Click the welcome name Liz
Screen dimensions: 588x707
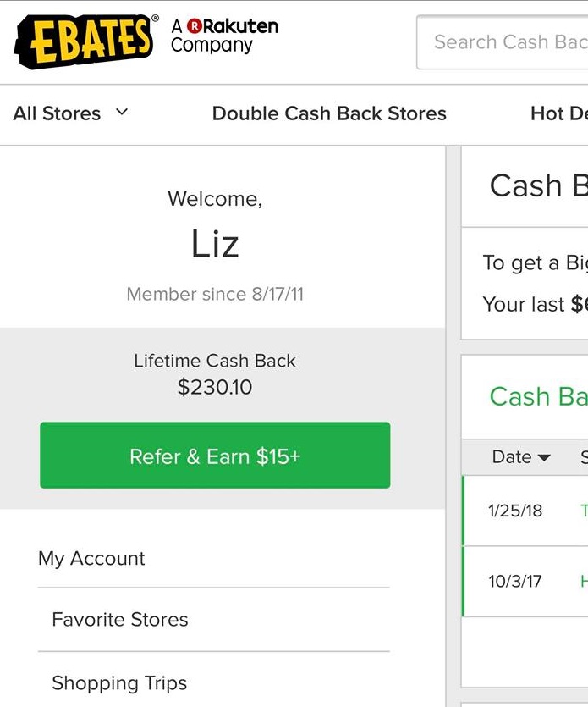tap(215, 244)
